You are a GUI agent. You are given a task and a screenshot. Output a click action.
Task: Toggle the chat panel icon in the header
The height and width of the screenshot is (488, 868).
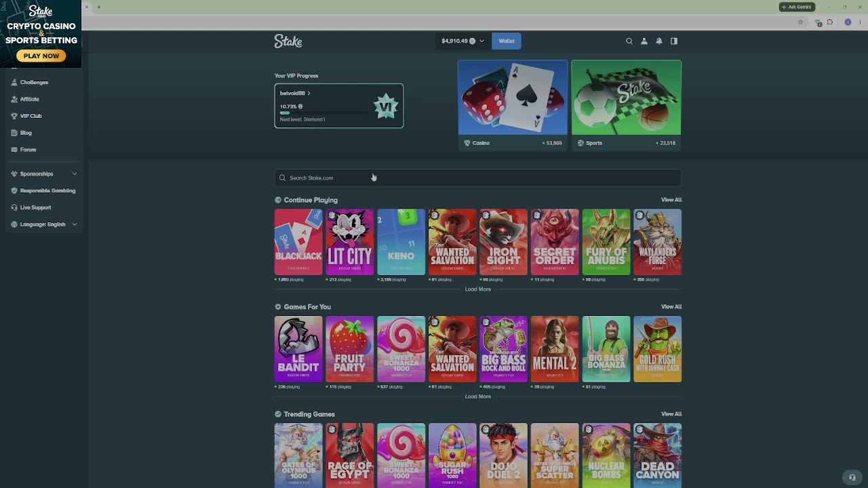point(674,41)
